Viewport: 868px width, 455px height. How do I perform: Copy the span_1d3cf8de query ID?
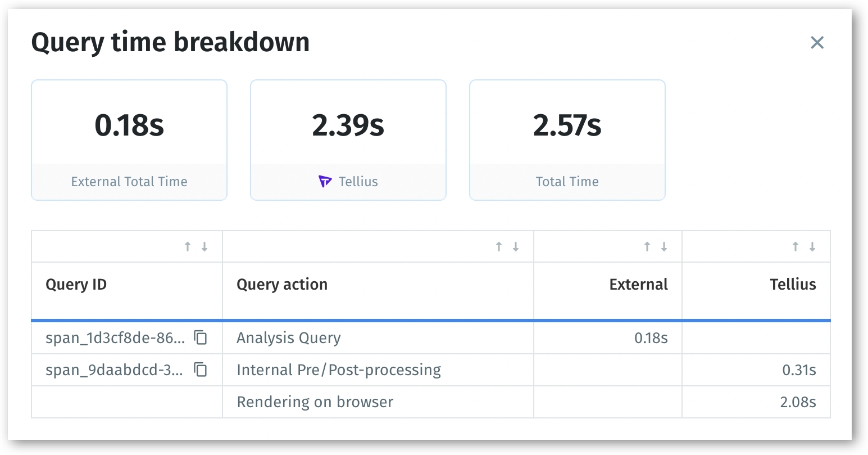coord(201,337)
